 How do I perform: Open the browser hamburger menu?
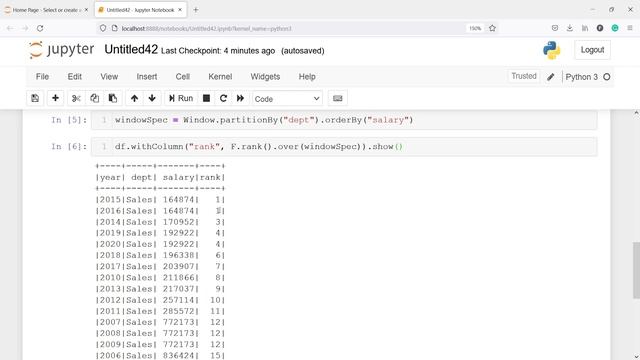click(630, 28)
